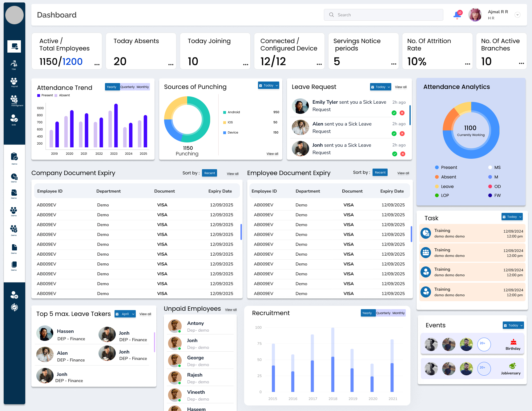Open the Task Today dropdown
This screenshot has width=532, height=411.
512,217
